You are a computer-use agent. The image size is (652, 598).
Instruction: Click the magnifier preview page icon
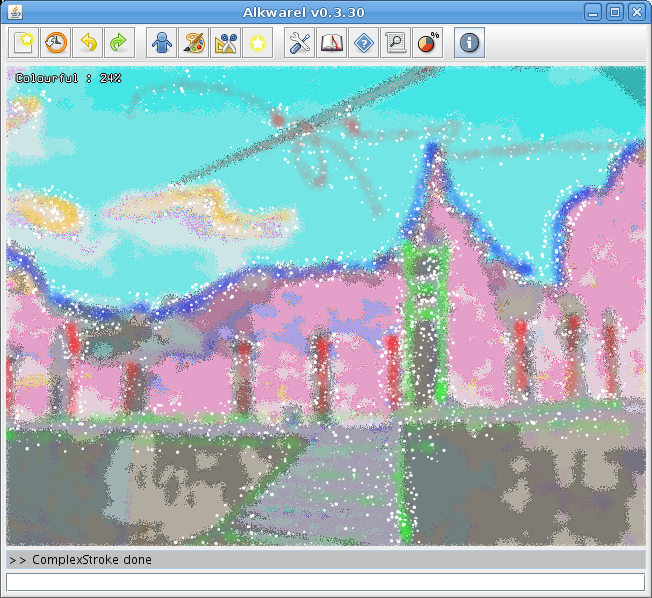(396, 43)
